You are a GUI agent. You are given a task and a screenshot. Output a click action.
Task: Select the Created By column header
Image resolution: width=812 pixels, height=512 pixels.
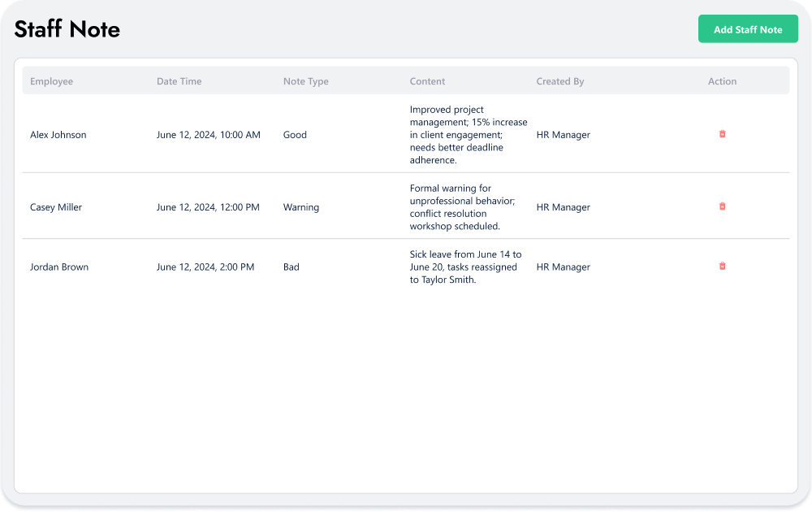[559, 81]
